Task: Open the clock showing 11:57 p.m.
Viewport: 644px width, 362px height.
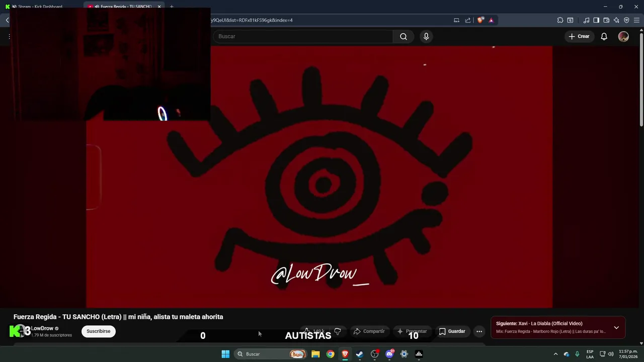Action: click(628, 354)
